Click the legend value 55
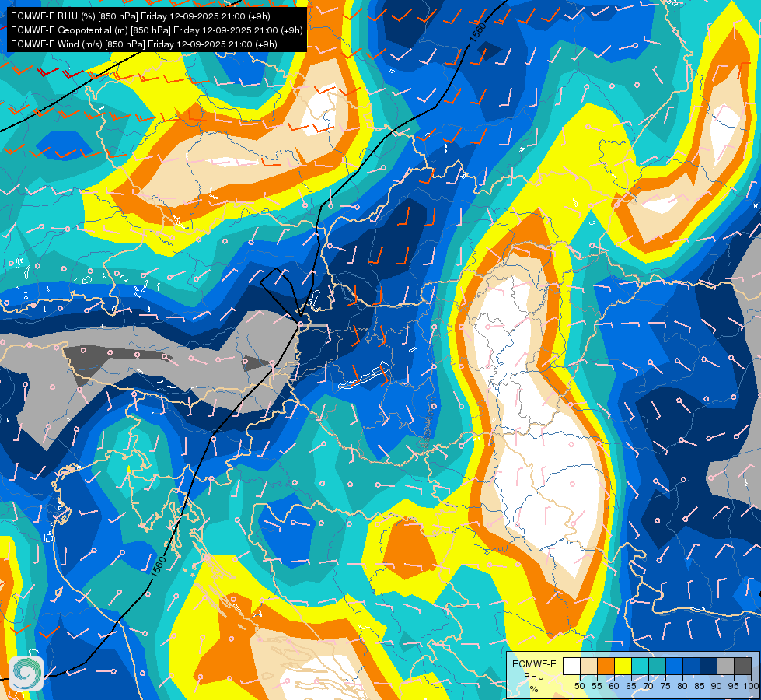This screenshot has width=761, height=700. (596, 687)
